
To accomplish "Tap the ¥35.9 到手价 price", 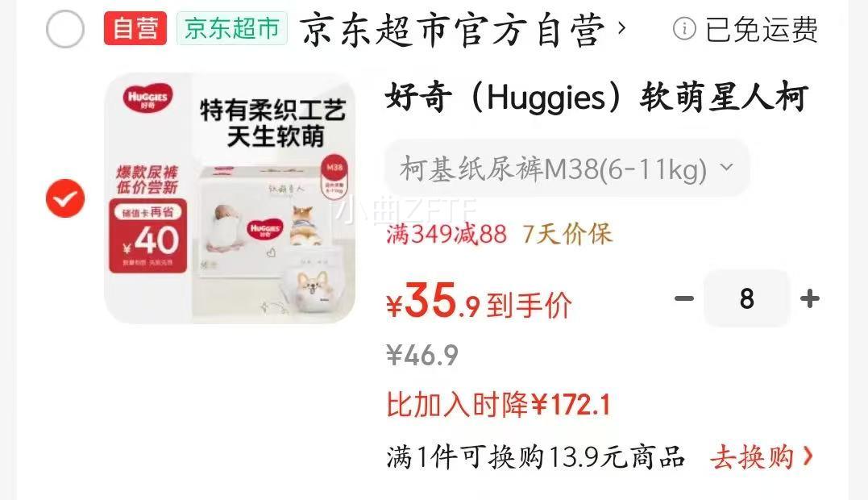I will [x=479, y=302].
